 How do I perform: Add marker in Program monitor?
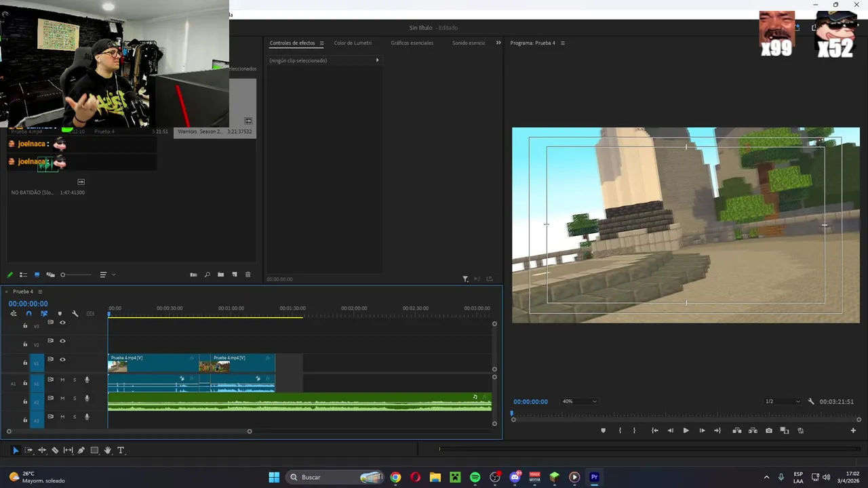(603, 430)
